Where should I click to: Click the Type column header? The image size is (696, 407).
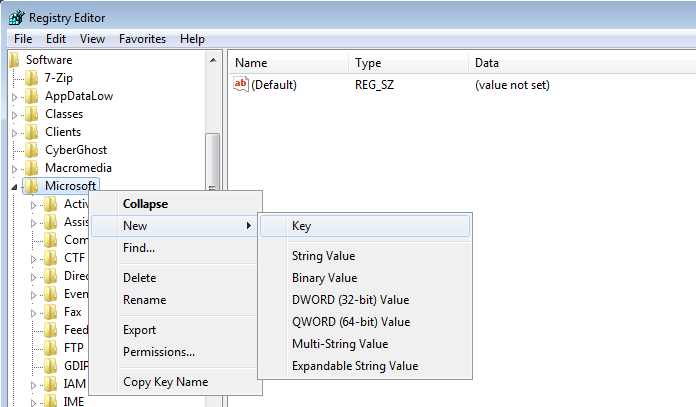click(x=368, y=63)
